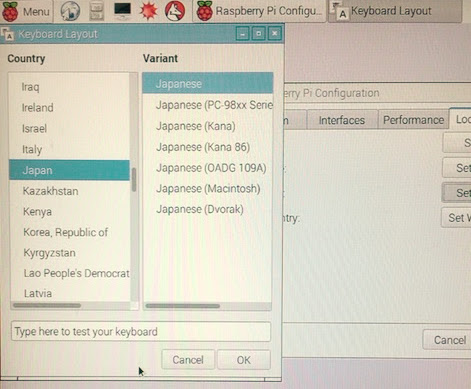Select Lao People's Democratic country
This screenshot has height=389, width=471.
[69, 274]
